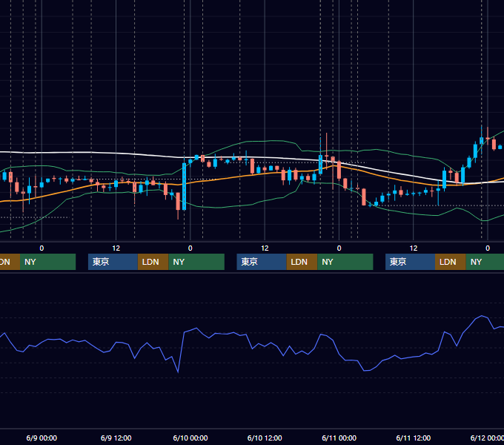This screenshot has height=445, width=504.
Task: Click the oscillator's lowest trough before 6/10 00:00
Action: [178, 372]
